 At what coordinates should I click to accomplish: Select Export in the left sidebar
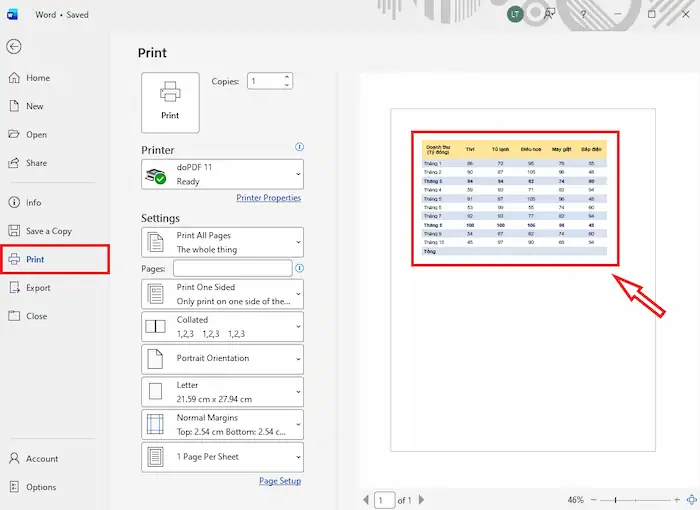(x=38, y=288)
